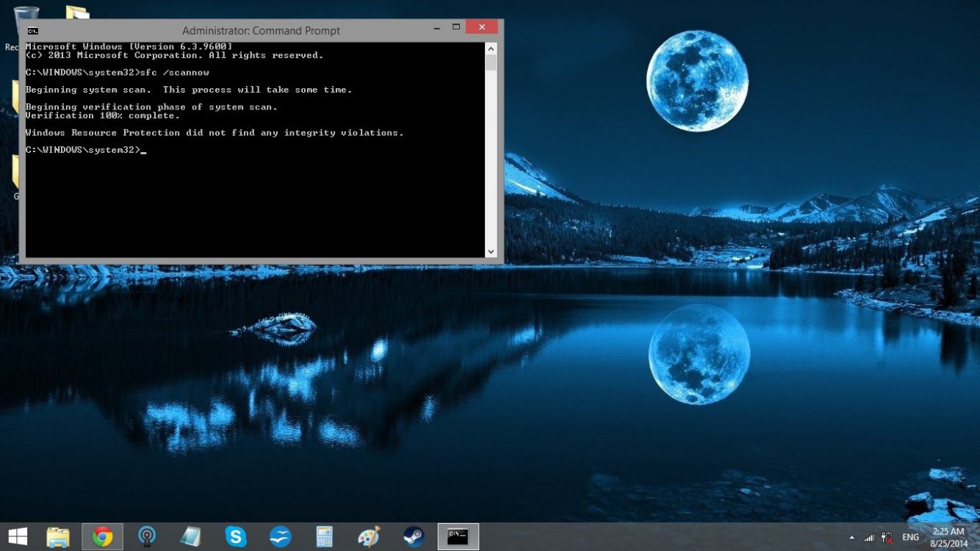The image size is (980, 551).
Task: Open the OpenOffice seagull icon on the taskbar
Action: [280, 537]
